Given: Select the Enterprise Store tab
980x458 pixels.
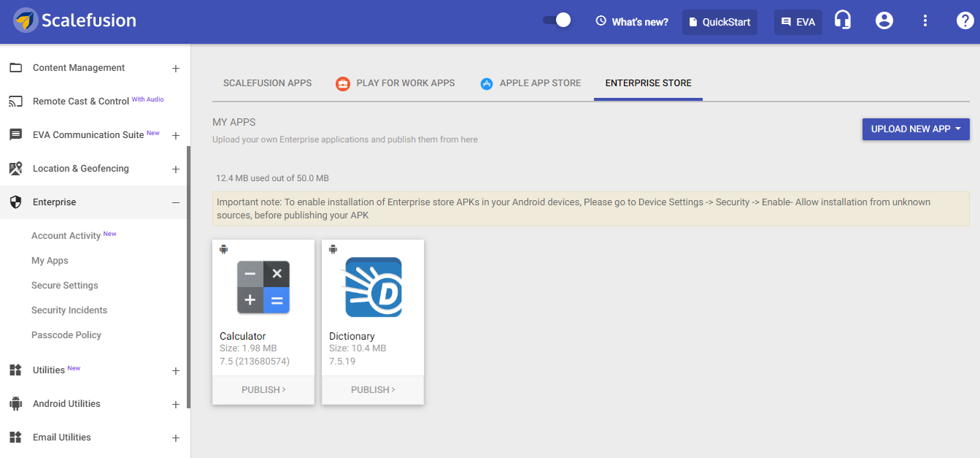Looking at the screenshot, I should tap(649, 83).
